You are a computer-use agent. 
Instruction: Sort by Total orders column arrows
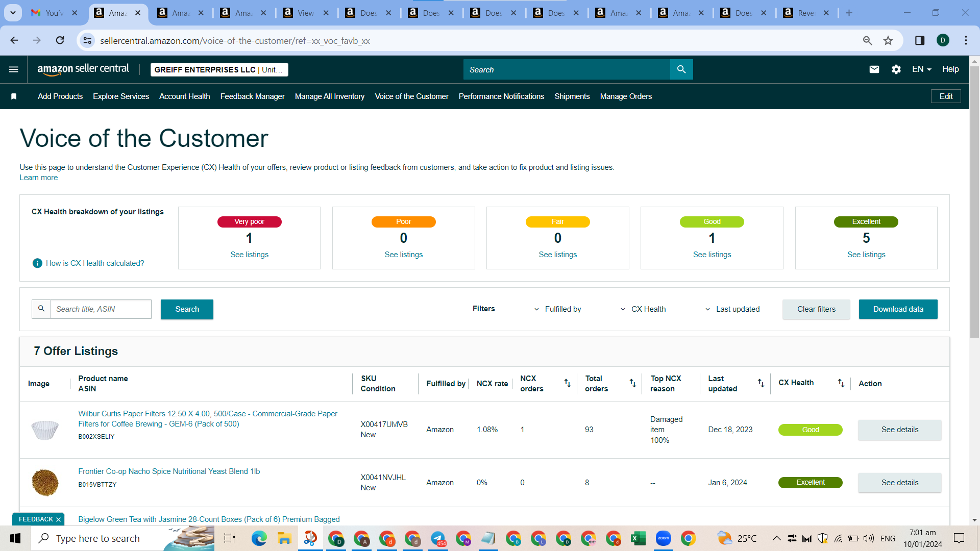[x=632, y=383]
